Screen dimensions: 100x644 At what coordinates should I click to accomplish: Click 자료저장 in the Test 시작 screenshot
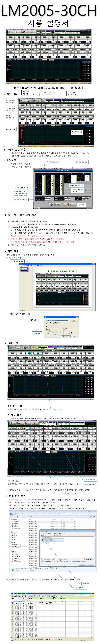click(27, 348)
